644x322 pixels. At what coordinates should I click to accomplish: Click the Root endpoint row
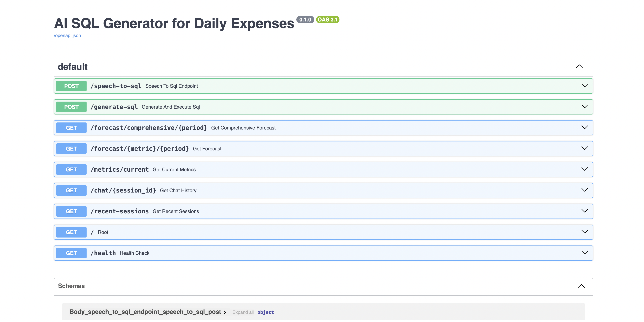pos(103,232)
